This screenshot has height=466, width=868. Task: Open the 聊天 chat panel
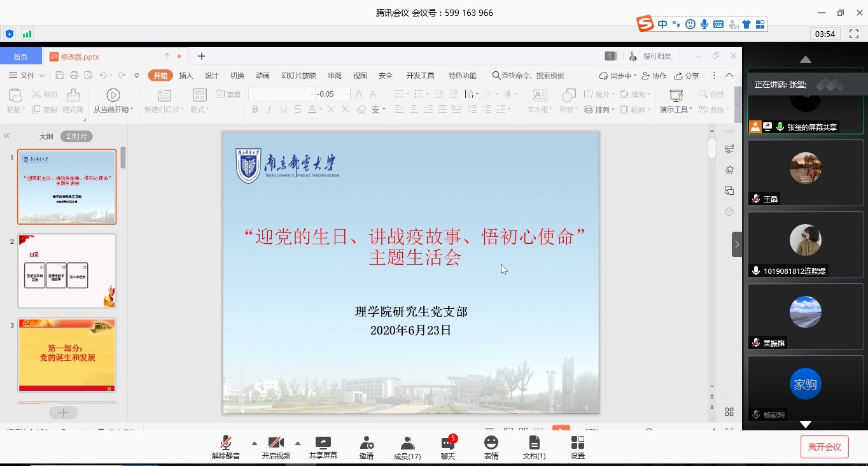coord(448,448)
